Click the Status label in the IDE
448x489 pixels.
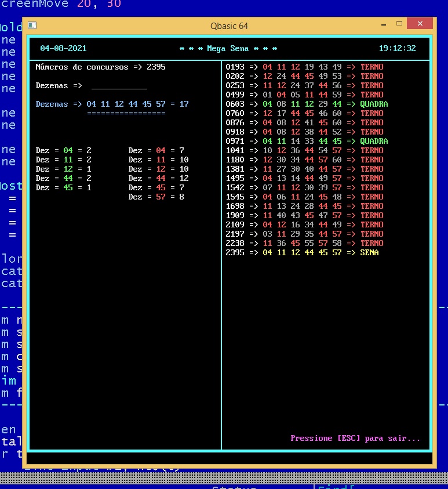(234, 487)
